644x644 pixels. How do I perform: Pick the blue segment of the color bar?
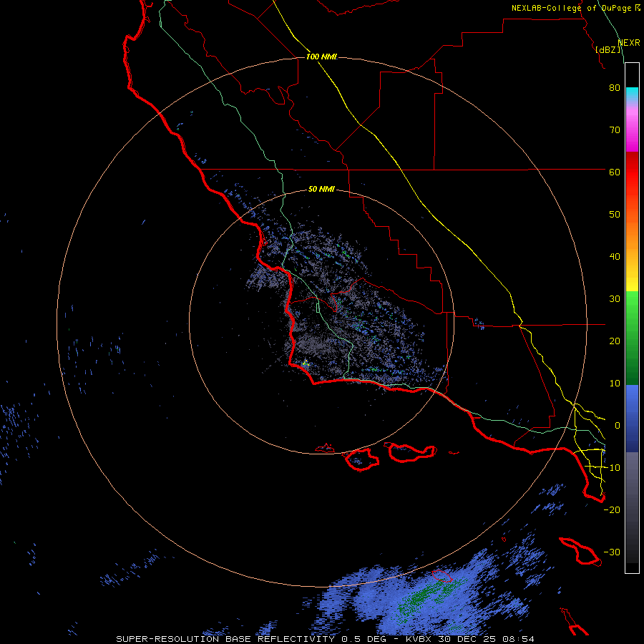[632, 418]
